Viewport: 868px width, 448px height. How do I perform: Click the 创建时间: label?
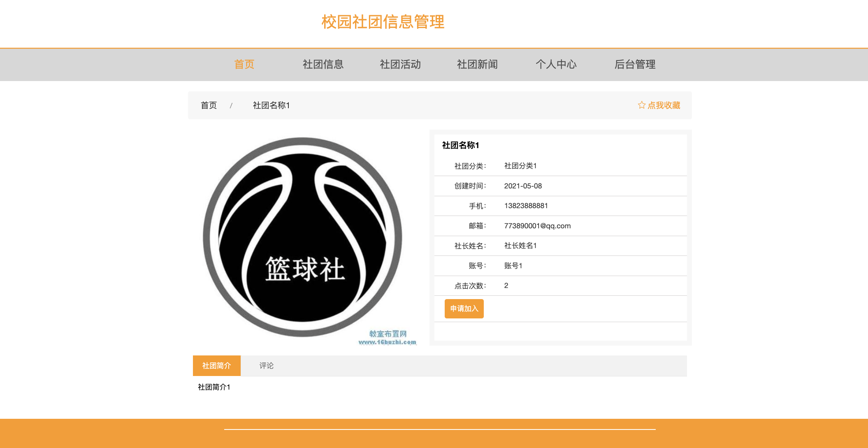470,186
